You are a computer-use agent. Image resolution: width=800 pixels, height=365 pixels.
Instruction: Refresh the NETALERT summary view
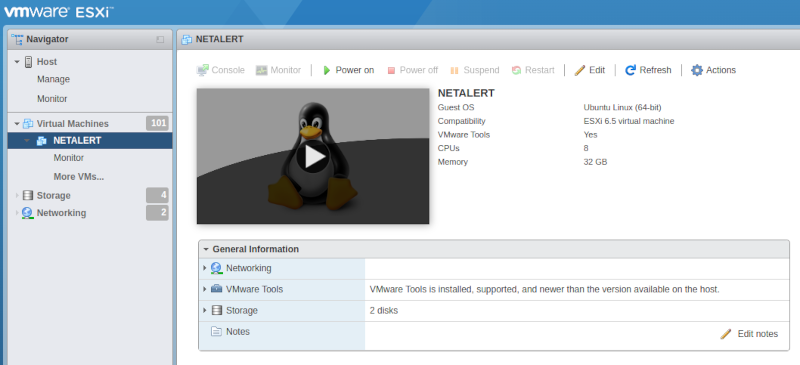(648, 70)
